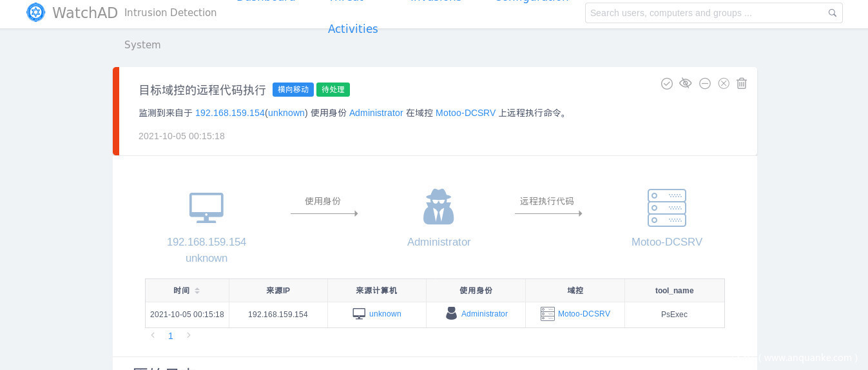Select page 1 in table pagination
Image resolution: width=868 pixels, height=370 pixels.
click(171, 336)
